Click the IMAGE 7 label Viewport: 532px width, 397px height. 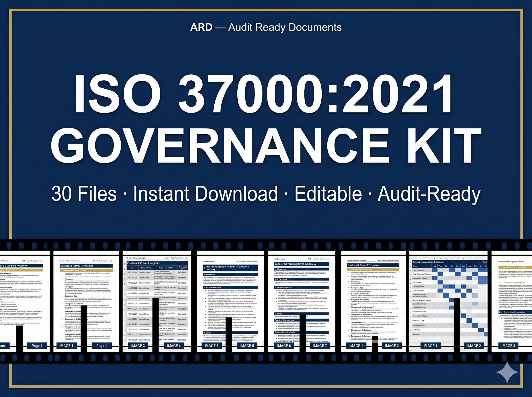(x=320, y=346)
